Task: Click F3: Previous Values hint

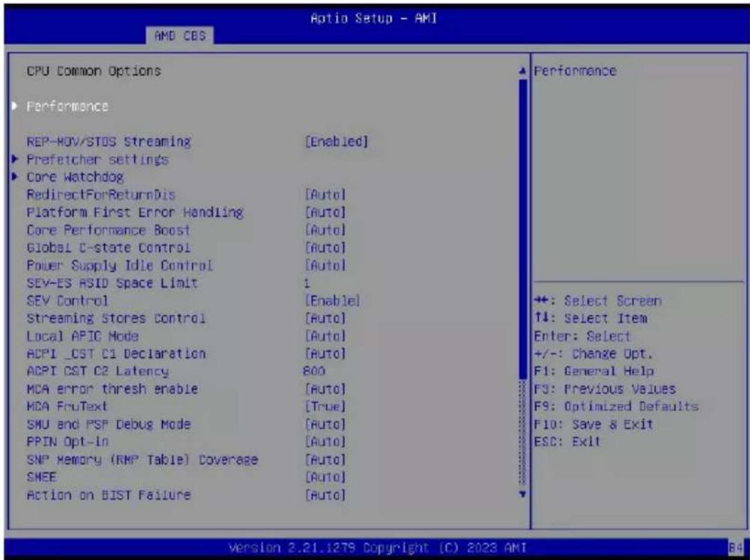Action: (604, 389)
